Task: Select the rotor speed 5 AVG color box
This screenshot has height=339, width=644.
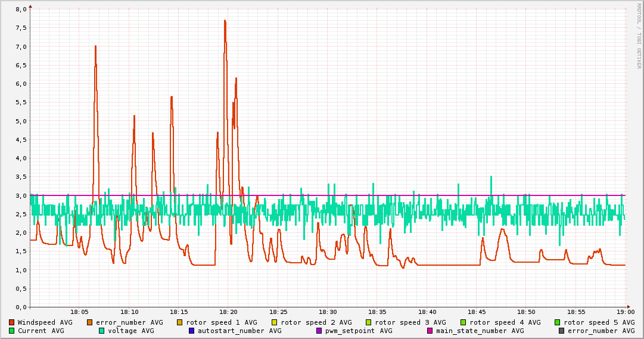Action: pyautogui.click(x=558, y=322)
